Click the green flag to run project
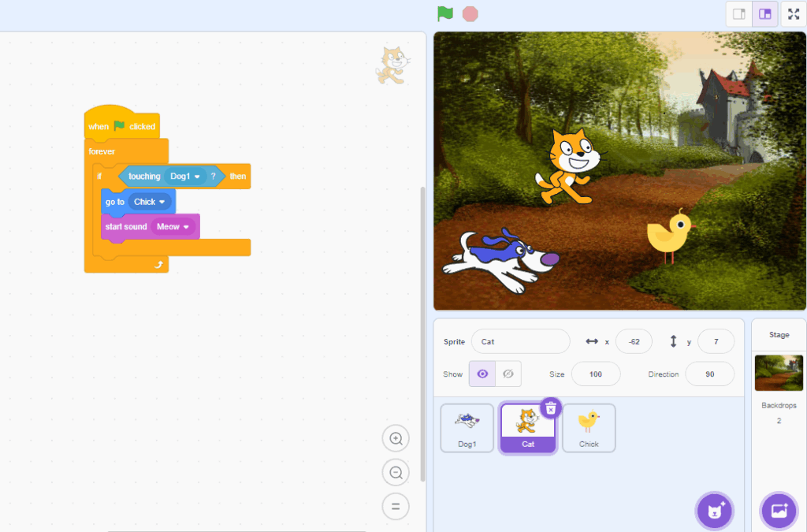This screenshot has height=532, width=807. 445,14
